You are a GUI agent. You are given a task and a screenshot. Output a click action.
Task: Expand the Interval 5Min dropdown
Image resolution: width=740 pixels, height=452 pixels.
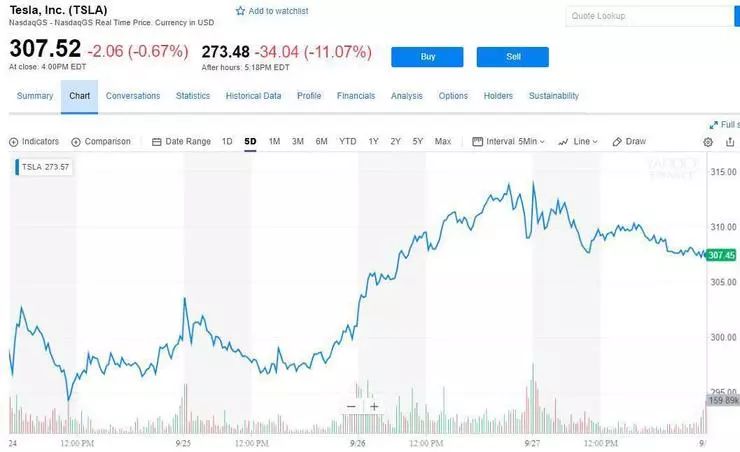click(x=509, y=142)
